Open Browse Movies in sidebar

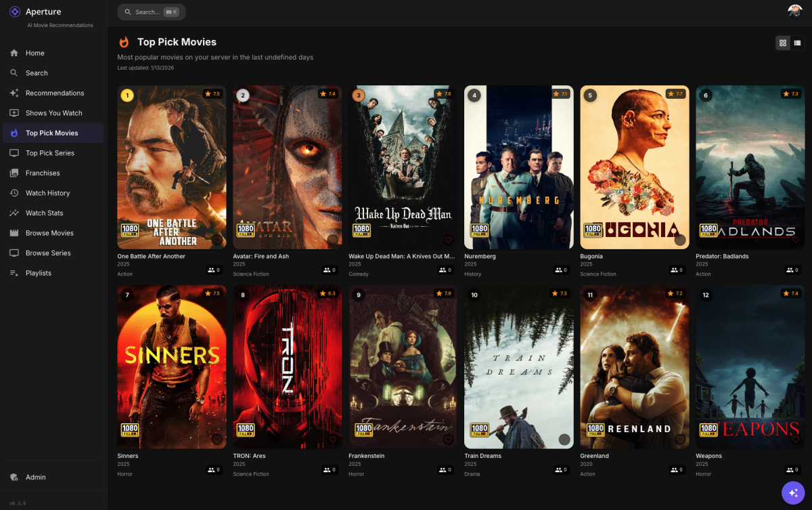click(x=53, y=233)
